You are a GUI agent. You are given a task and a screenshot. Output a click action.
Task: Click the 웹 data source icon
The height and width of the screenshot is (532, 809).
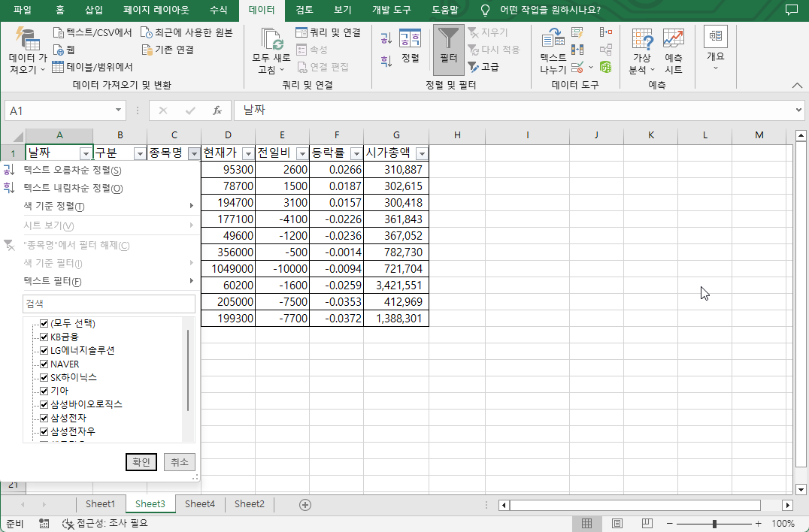[x=59, y=50]
